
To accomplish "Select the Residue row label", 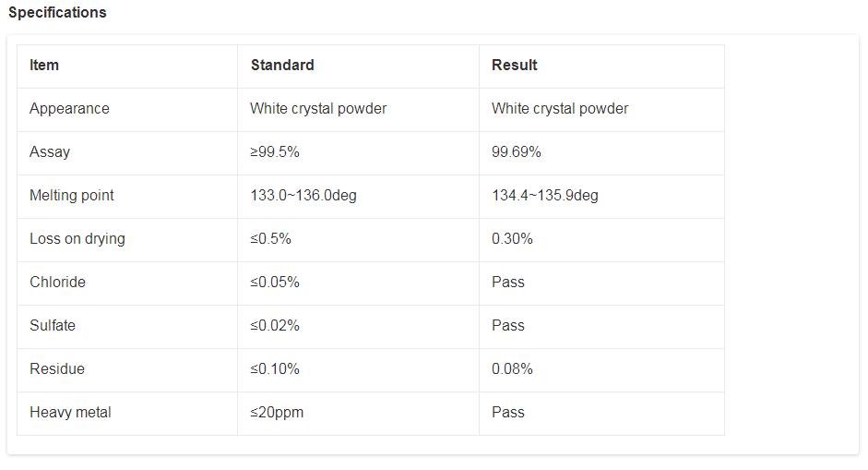I will tap(57, 369).
